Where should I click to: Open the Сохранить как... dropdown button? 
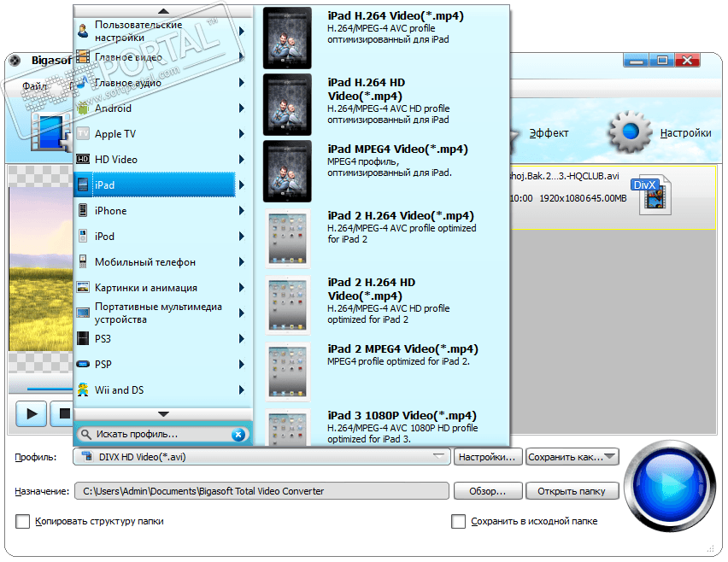(572, 457)
